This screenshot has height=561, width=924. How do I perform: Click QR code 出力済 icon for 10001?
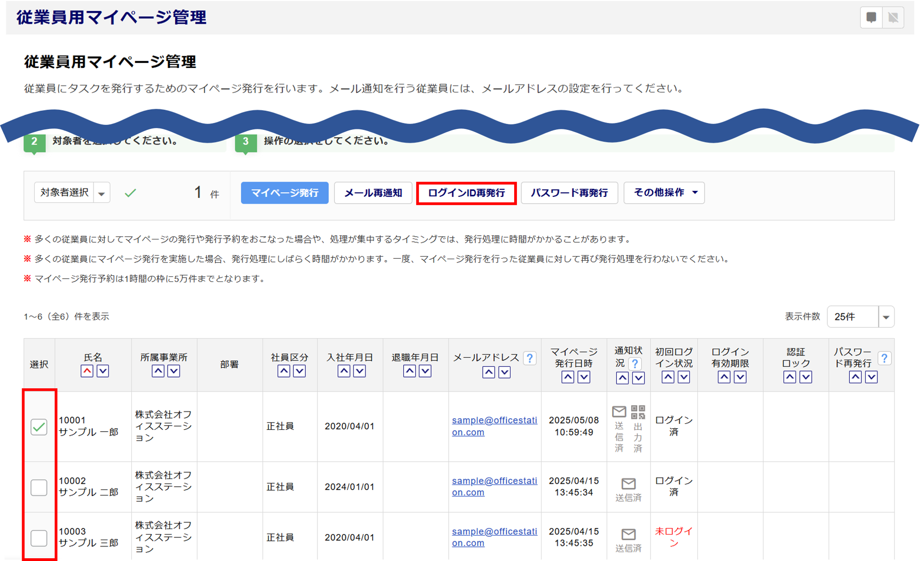tap(638, 412)
